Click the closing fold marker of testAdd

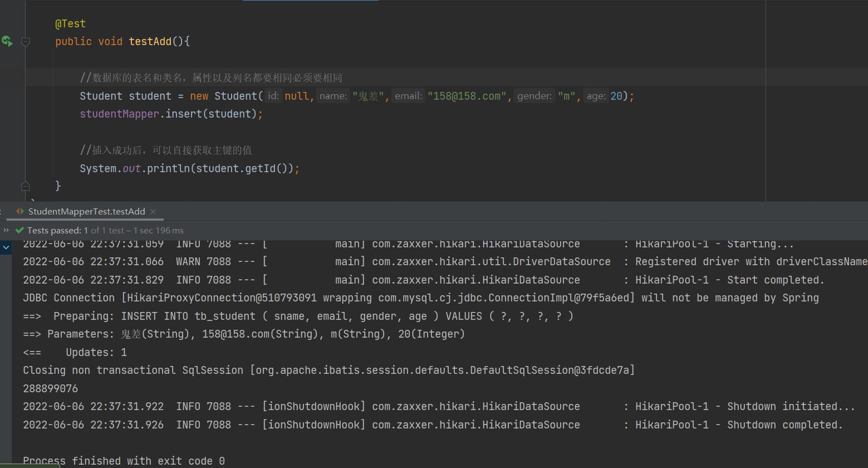click(x=26, y=186)
